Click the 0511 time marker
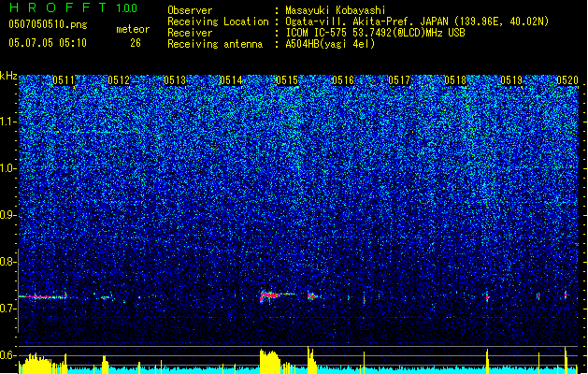The image size is (588, 374). 64,80
